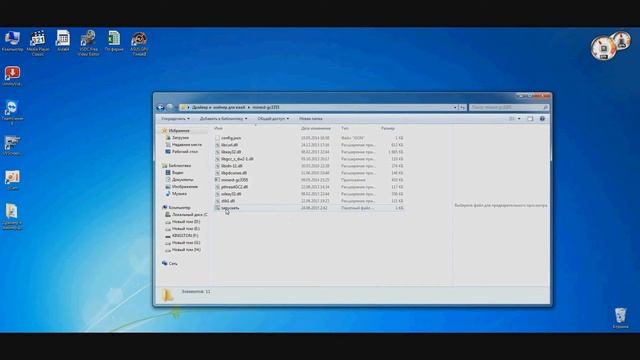Open Новый том (E:) drive
The height and width of the screenshot is (360, 640).
coord(185,229)
